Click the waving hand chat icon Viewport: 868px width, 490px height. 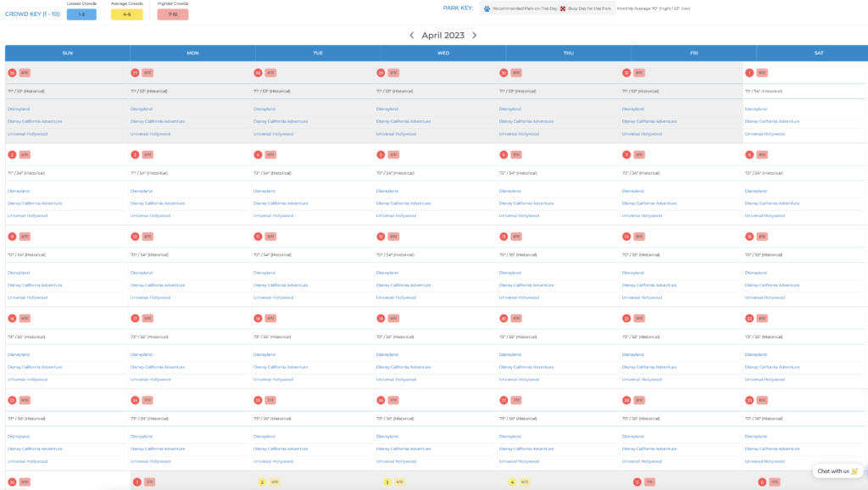point(854,471)
